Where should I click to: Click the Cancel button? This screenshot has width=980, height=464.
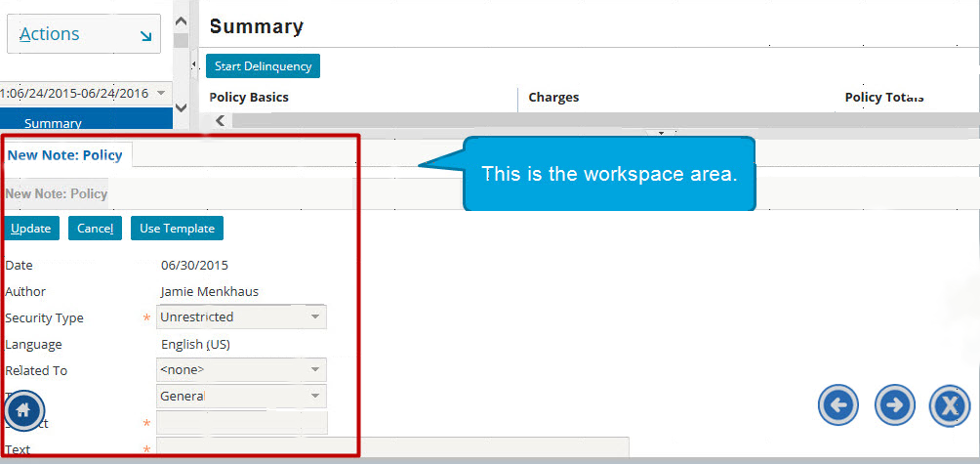point(95,228)
